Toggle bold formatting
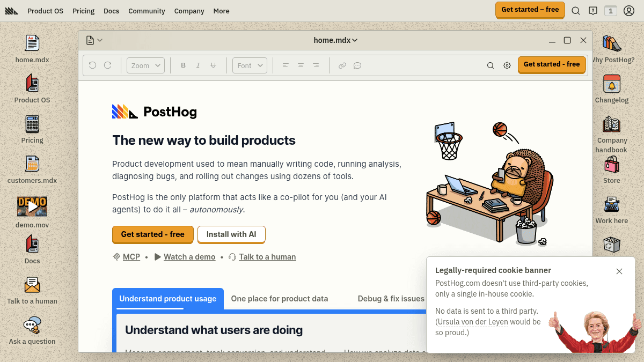The image size is (644, 362). pyautogui.click(x=183, y=65)
